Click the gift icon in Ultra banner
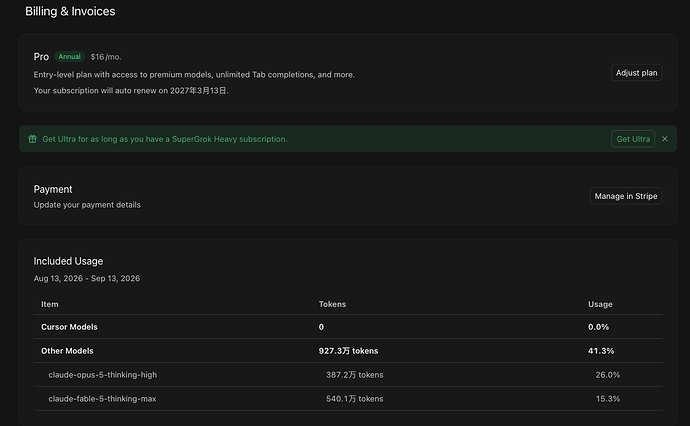 click(32, 139)
